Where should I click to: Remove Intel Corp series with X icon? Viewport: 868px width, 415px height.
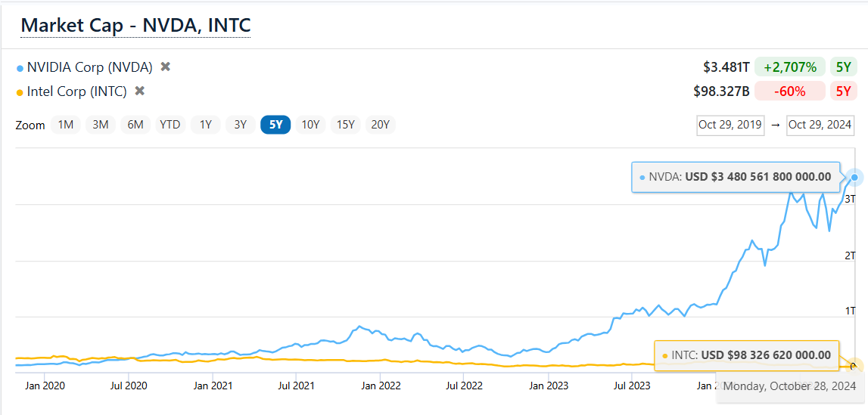point(139,91)
